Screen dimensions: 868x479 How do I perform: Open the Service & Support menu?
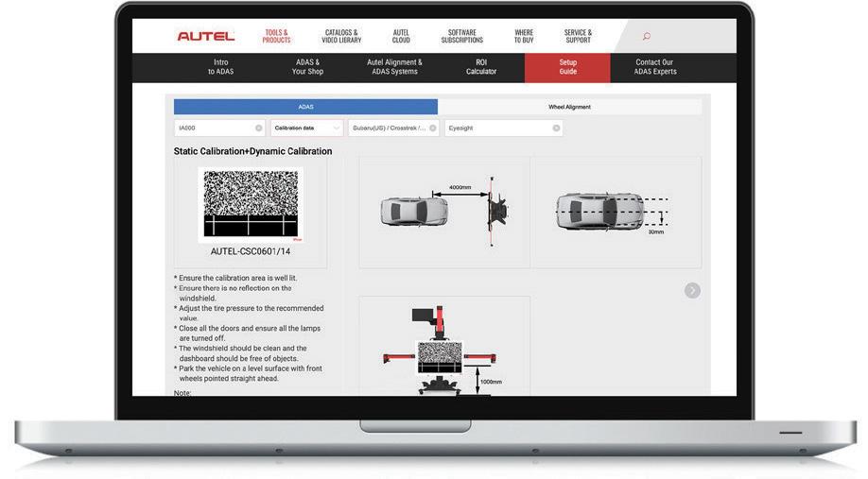coord(578,37)
